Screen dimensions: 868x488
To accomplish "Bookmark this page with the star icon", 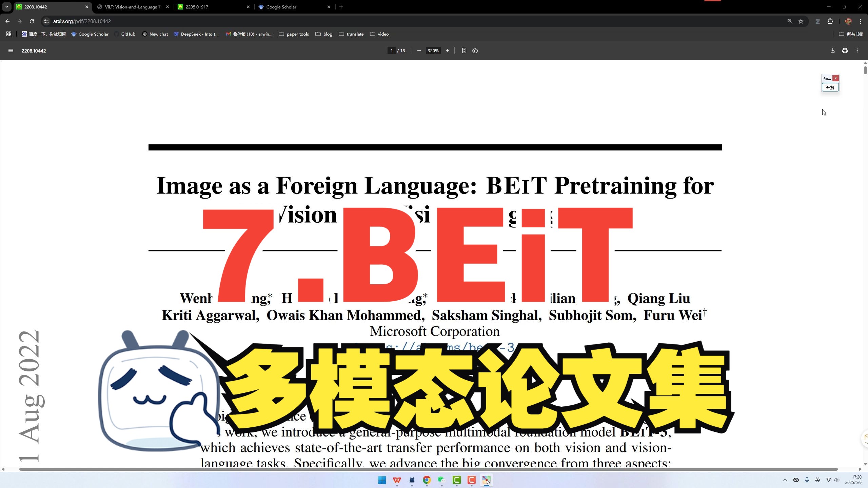I will pos(801,21).
